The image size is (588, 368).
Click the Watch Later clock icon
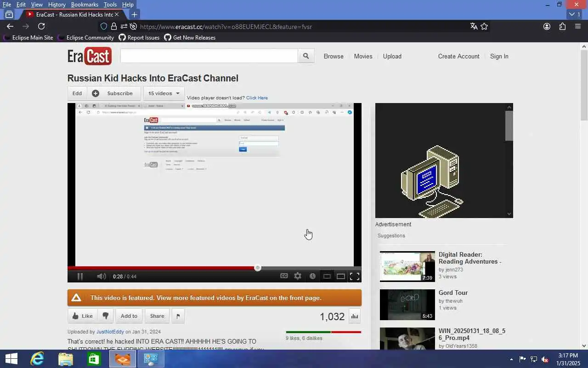[312, 276]
